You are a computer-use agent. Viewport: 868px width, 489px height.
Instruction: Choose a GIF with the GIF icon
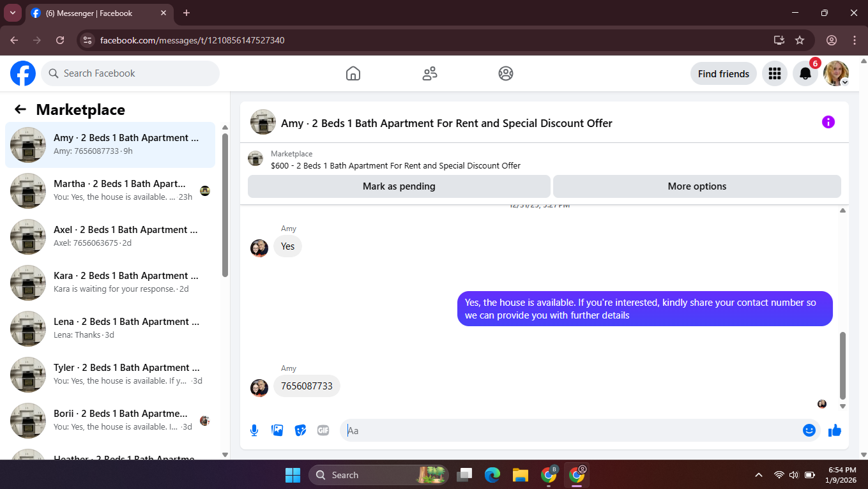click(x=323, y=430)
